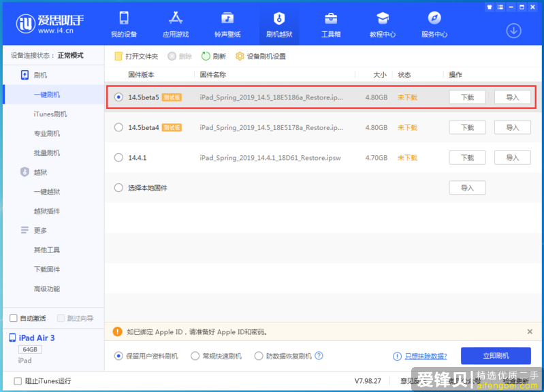544x392 pixels.
Task: Select 防数据恢复刷机 option
Action: (259, 356)
